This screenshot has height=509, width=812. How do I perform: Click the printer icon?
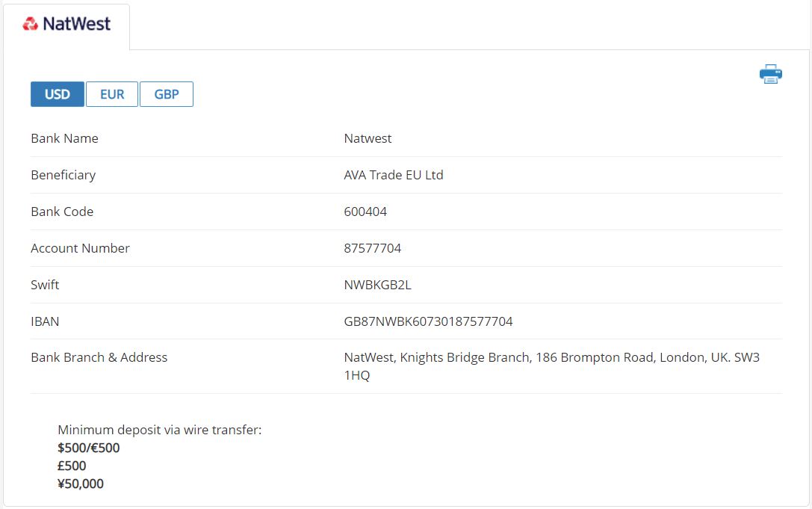(x=770, y=74)
